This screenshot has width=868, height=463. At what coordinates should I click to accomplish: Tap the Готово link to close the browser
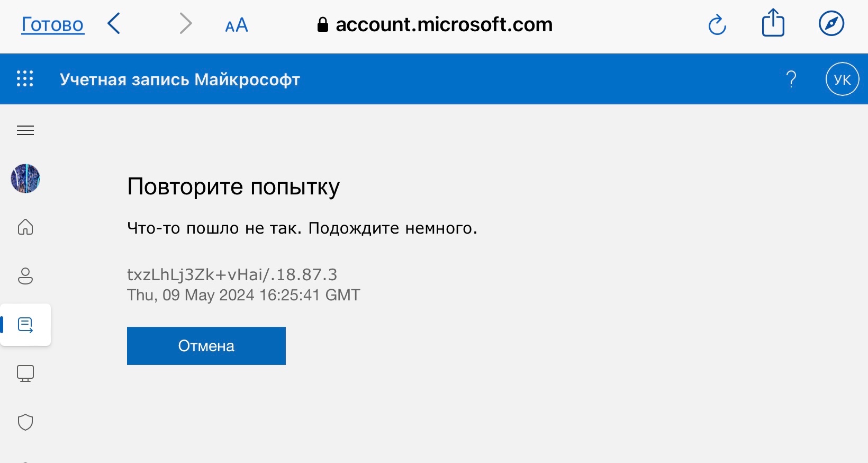click(x=52, y=24)
